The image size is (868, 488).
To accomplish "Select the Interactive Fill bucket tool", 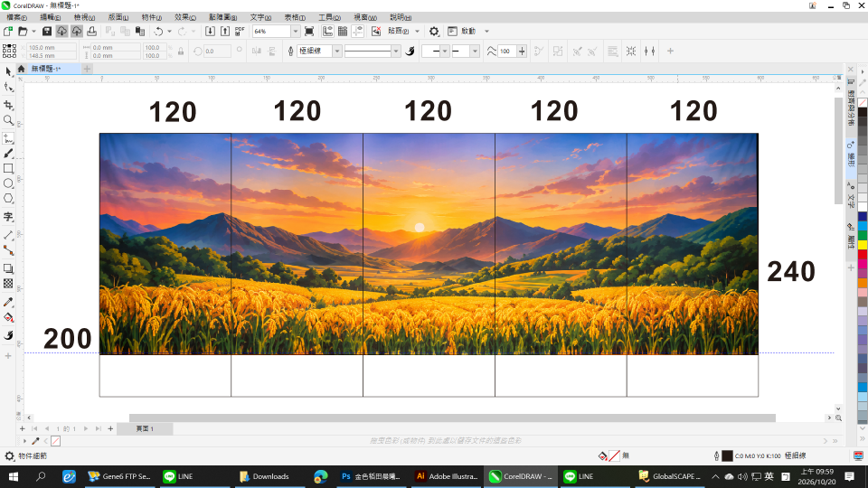I will pos(8,317).
